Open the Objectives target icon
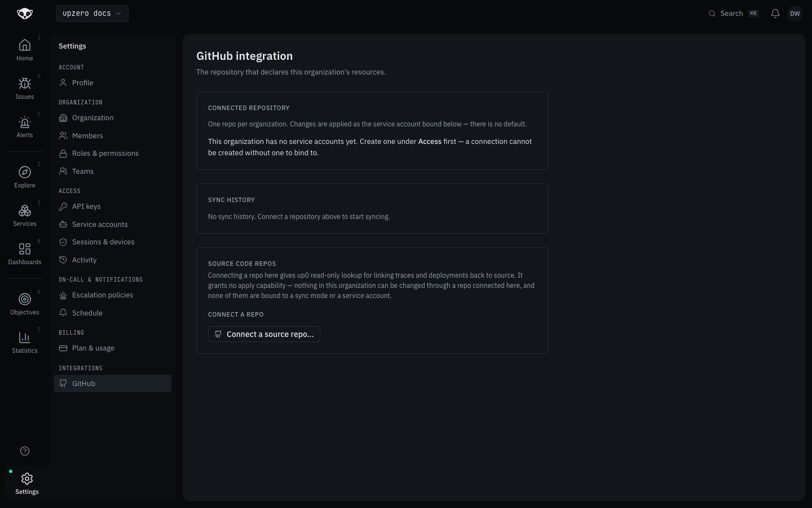Image resolution: width=812 pixels, height=508 pixels. click(25, 299)
